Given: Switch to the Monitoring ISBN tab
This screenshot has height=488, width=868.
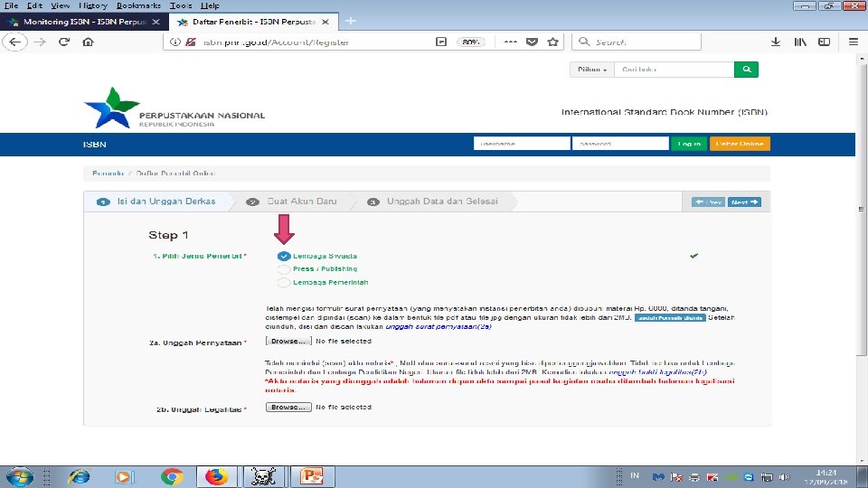Looking at the screenshot, I should (84, 22).
